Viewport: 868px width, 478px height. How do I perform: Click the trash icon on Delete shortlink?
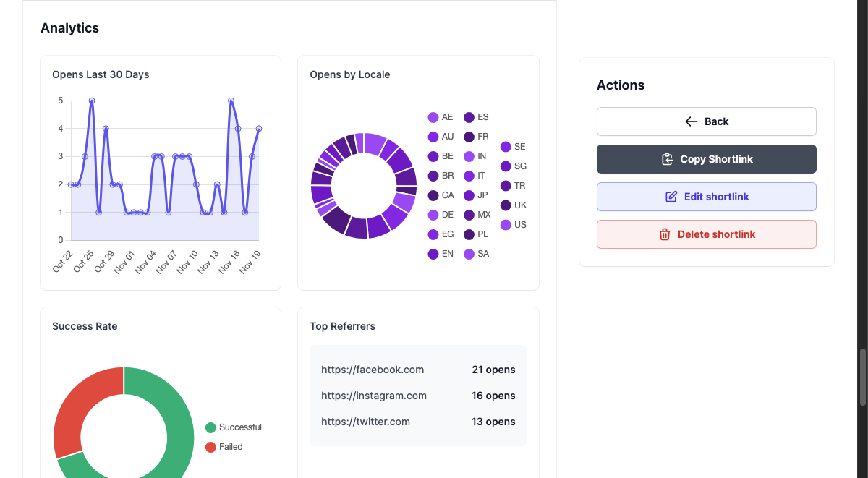coord(665,234)
